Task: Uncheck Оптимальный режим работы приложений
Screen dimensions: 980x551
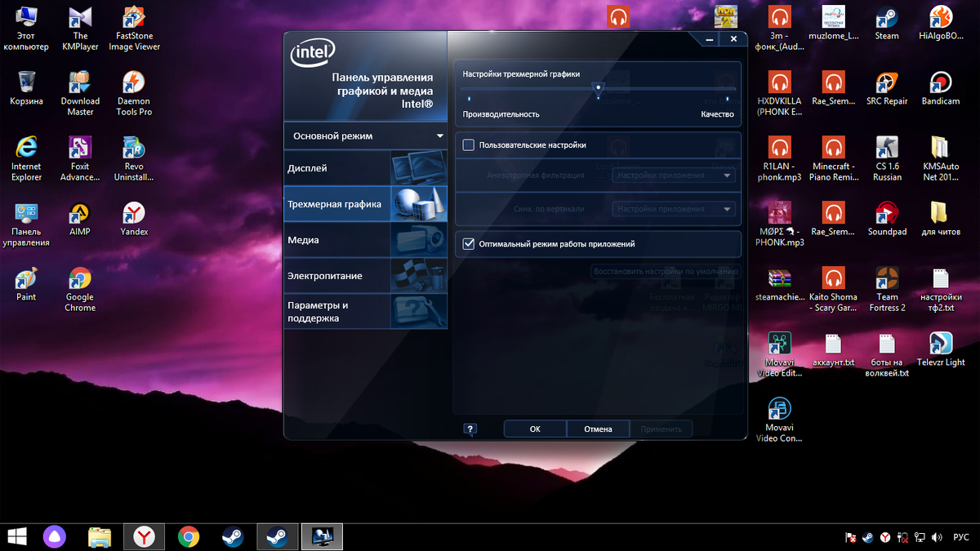Action: coord(469,243)
